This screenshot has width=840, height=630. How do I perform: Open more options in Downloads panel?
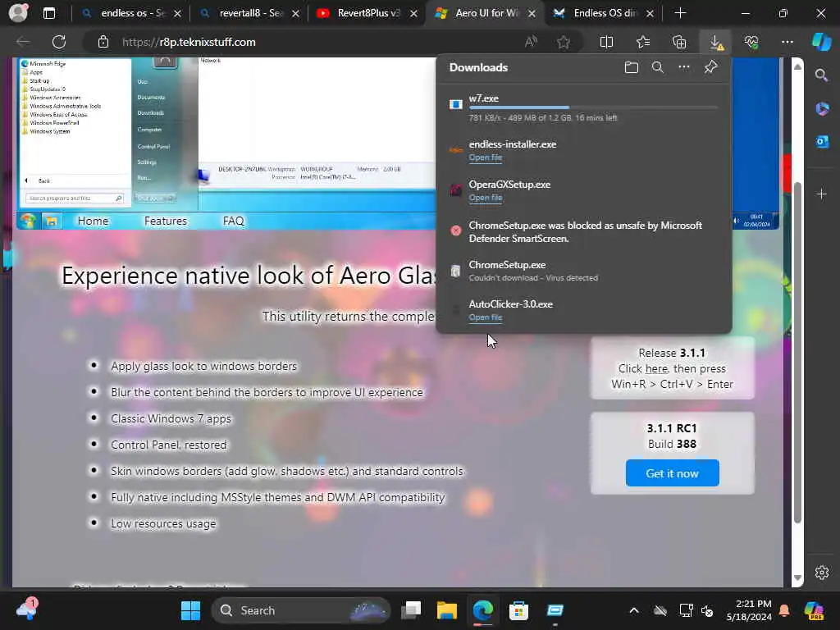click(684, 67)
